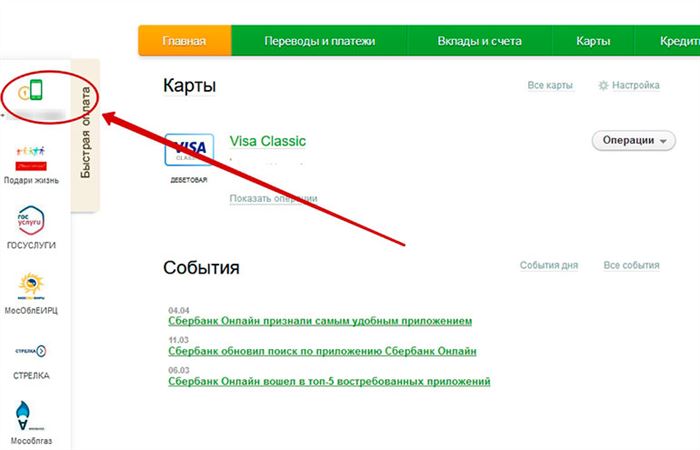Click the Карты section heading
Viewport: 700px width, 450px height.
[x=189, y=85]
